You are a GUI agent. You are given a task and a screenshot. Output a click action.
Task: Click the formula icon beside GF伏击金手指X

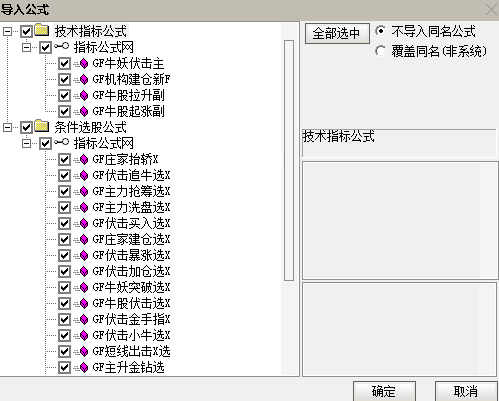pos(81,319)
